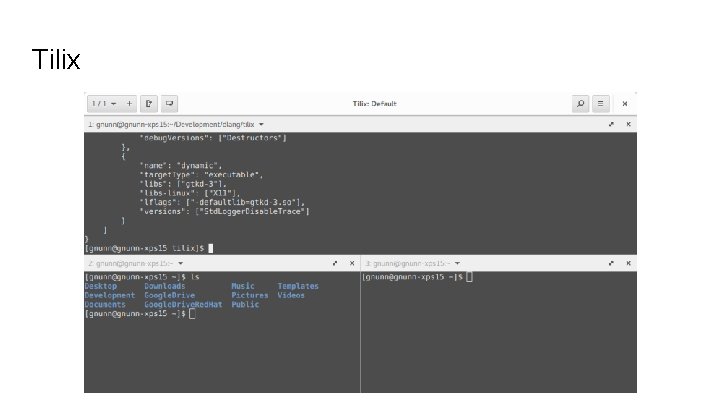Click the Desktop directory name
The image size is (720, 405).
[101, 286]
